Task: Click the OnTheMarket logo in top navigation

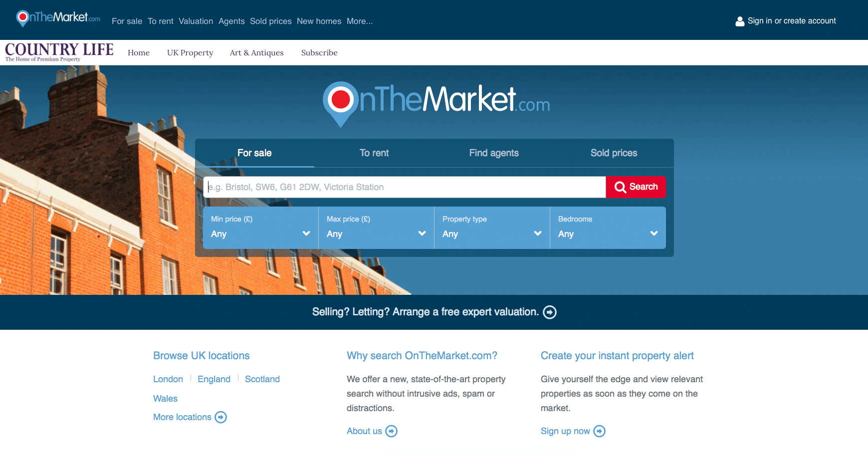Action: pos(58,18)
